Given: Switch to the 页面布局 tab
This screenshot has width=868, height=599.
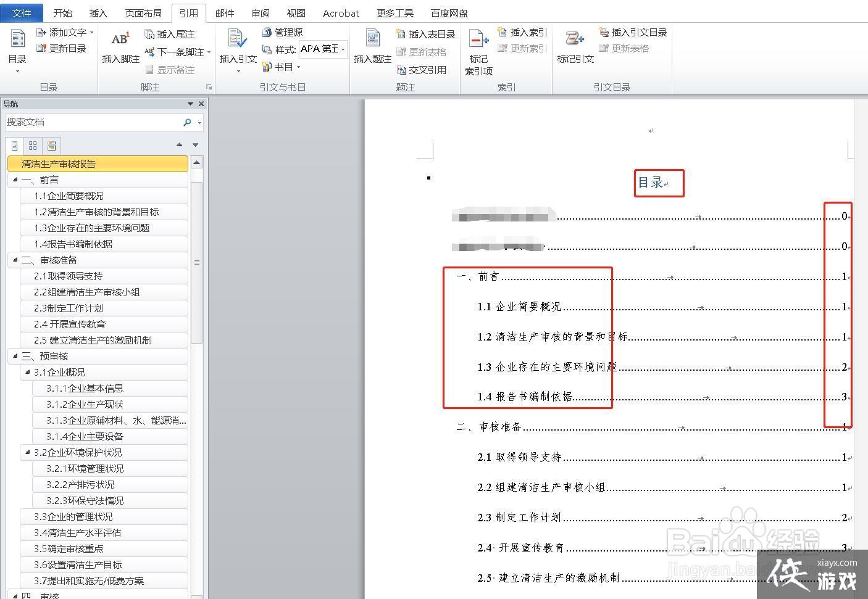Looking at the screenshot, I should tap(143, 13).
